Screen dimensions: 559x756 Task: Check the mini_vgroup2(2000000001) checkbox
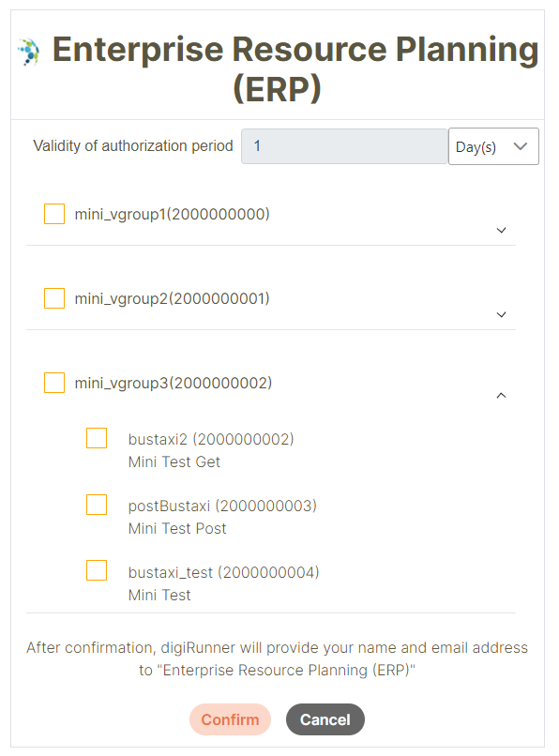[x=54, y=298]
